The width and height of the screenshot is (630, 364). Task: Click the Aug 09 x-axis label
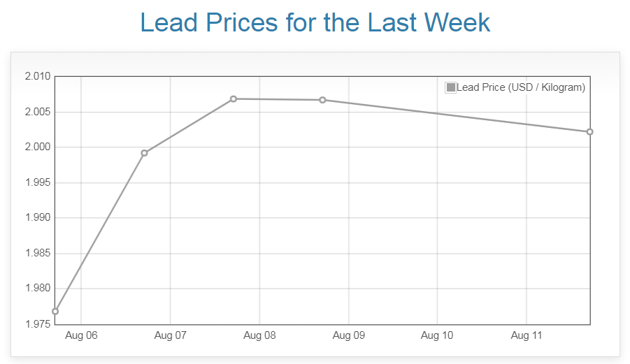[x=348, y=335]
